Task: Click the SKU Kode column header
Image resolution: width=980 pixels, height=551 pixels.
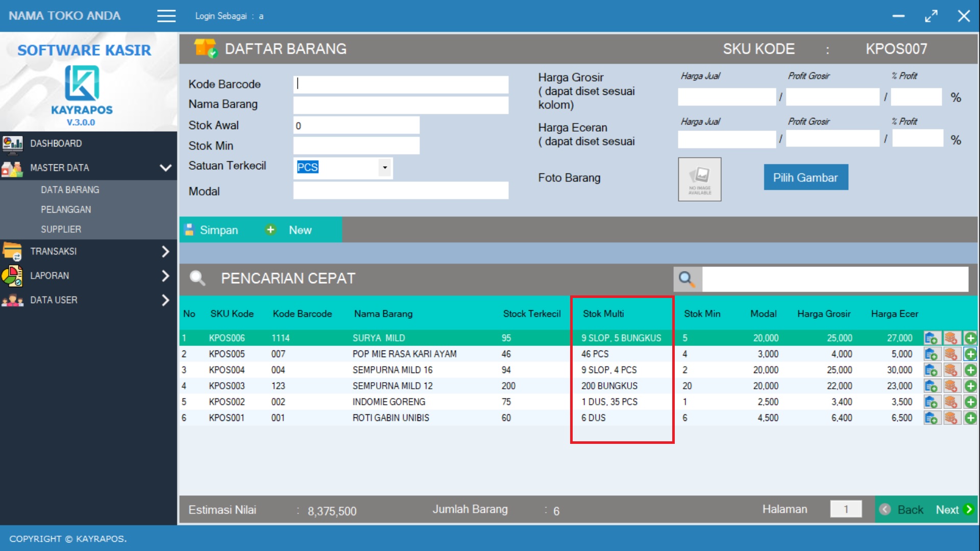Action: pos(232,314)
